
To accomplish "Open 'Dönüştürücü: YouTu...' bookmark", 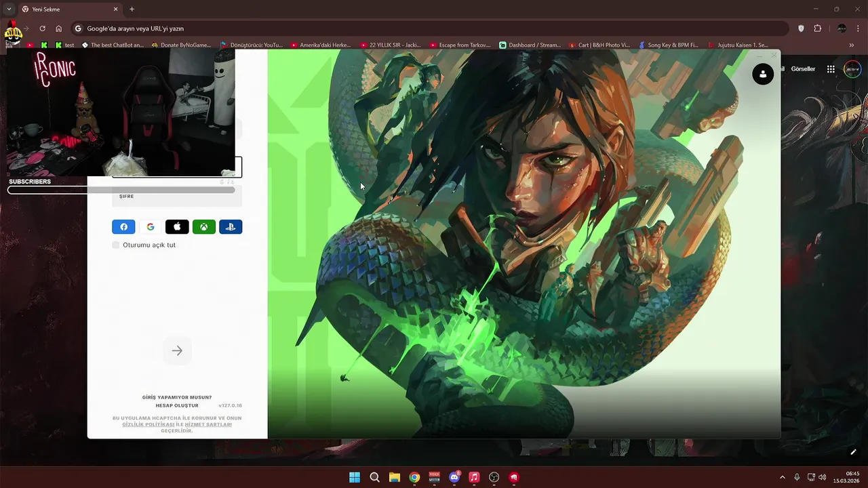I will (252, 45).
